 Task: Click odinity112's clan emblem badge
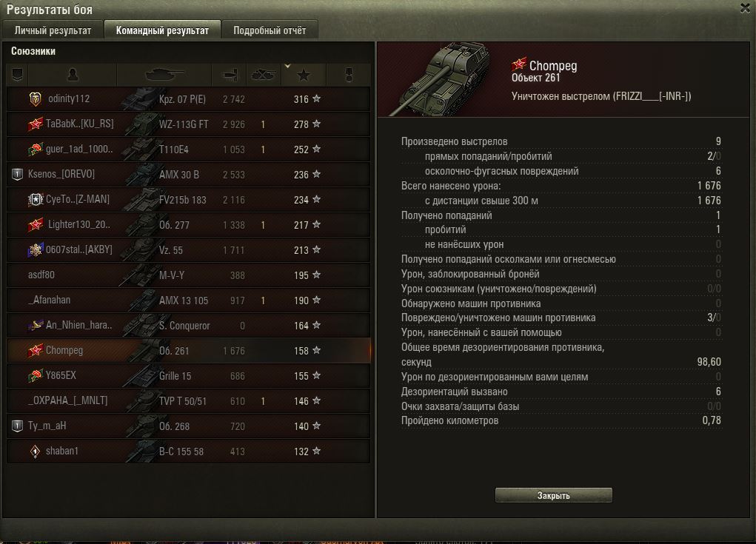point(36,99)
